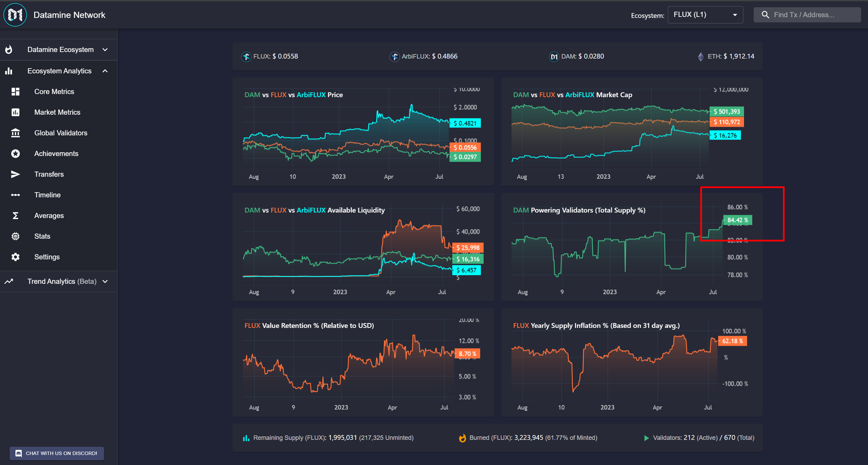Click the Trend Analytics trending-up icon
Screen dimensions: 868x465
click(x=9, y=281)
